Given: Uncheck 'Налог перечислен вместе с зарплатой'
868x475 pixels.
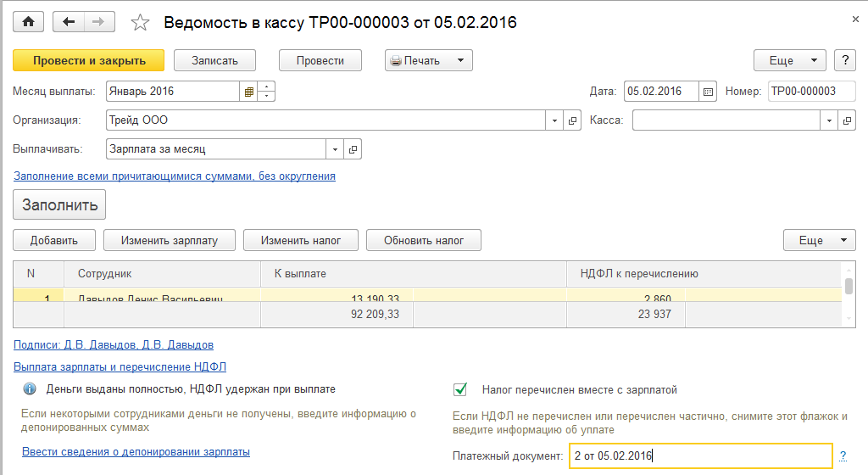Looking at the screenshot, I should 461,390.
